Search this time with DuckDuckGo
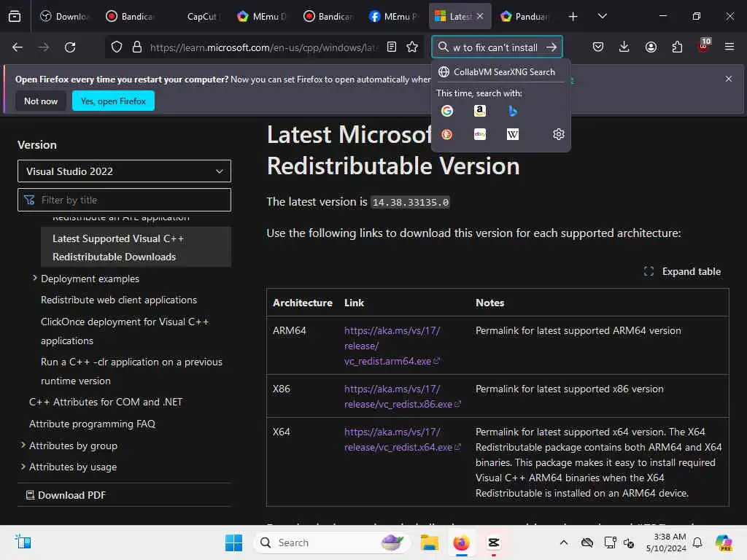Screen dimensions: 747x560 (447, 134)
